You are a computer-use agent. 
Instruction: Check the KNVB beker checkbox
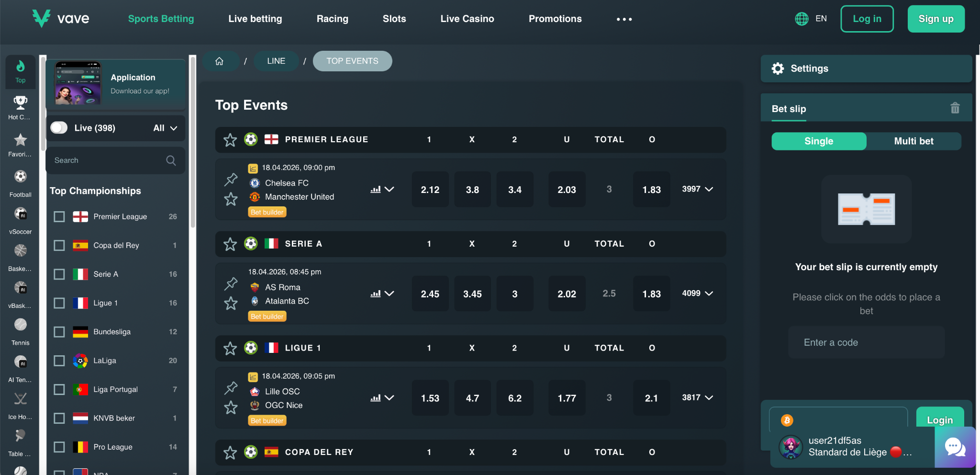pyautogui.click(x=59, y=418)
